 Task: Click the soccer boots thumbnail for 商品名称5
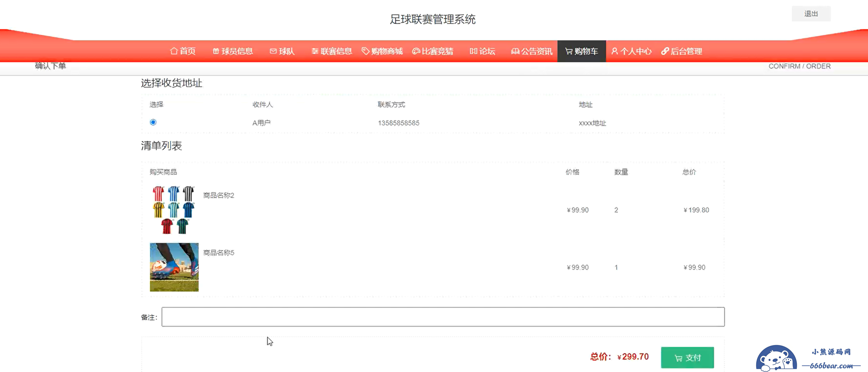[174, 267]
